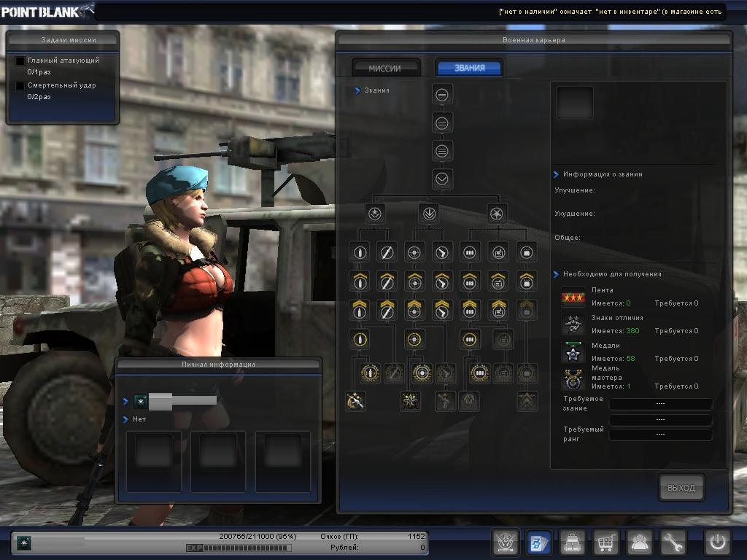The width and height of the screenshot is (747, 560).
Task: Select the downward chevron rank badge
Action: tap(442, 179)
